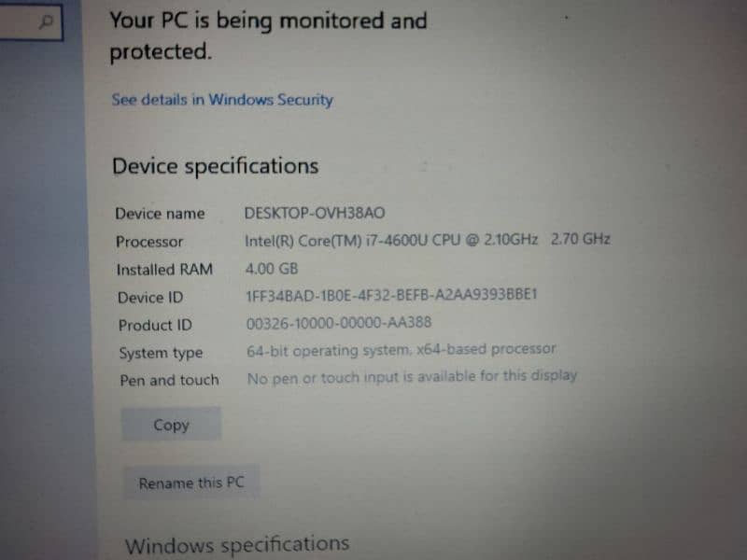Click the Device name label

(x=160, y=214)
